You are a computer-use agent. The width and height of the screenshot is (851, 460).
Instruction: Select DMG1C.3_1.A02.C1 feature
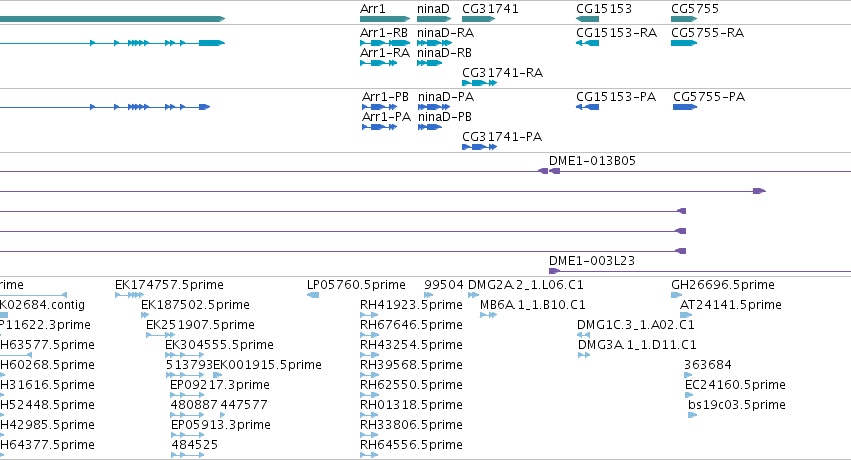point(636,325)
